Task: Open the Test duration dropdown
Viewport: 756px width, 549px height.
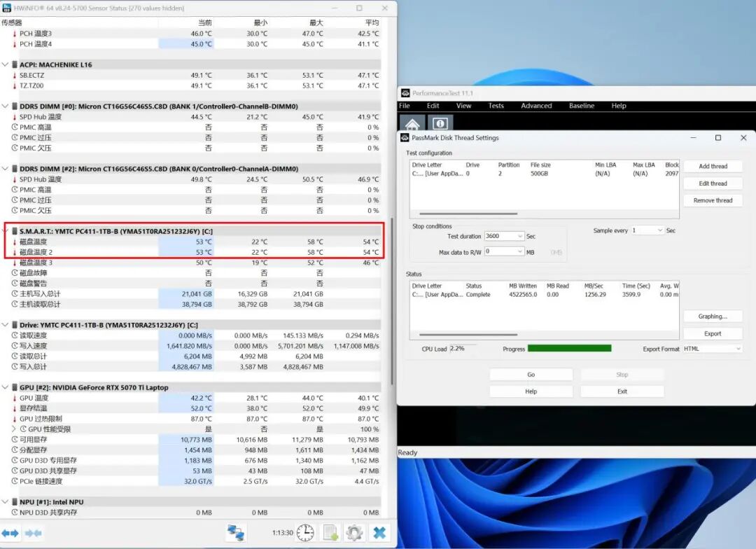Action: point(519,237)
